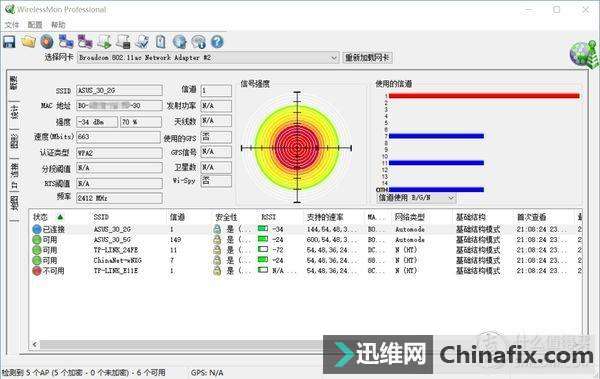Screen dimensions: 600x379
Task: Click the blue connected status icon for ASUS_30_2G
Action: [37, 229]
